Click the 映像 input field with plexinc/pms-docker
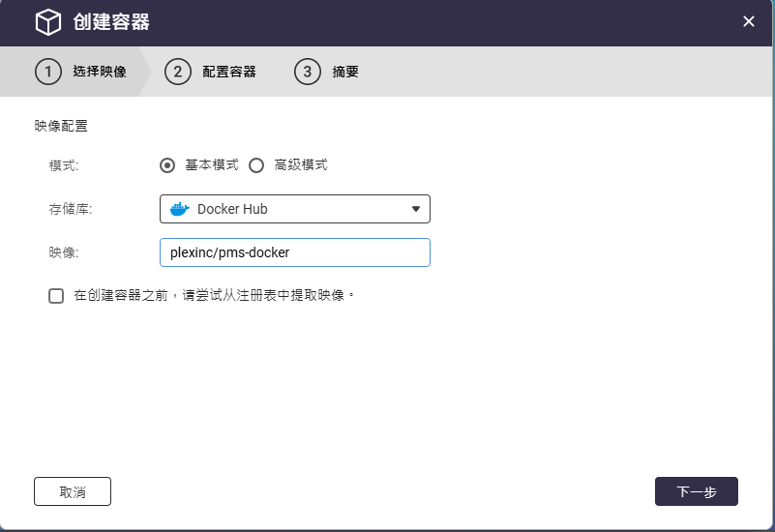Image resolution: width=775 pixels, height=532 pixels. [x=295, y=252]
